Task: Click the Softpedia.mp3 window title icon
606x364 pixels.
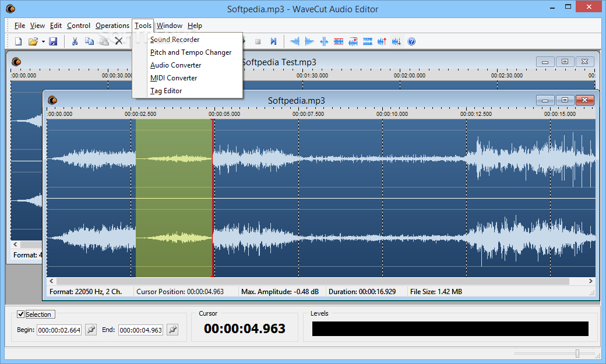Action: (x=52, y=101)
